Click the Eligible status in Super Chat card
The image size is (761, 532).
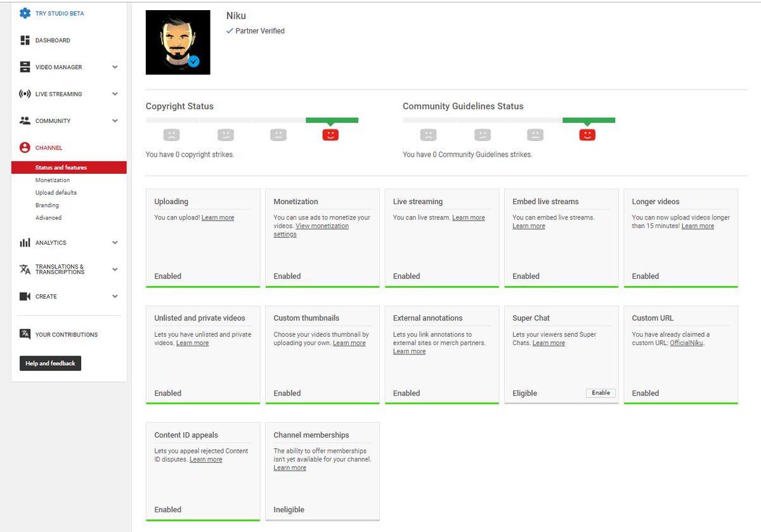(x=524, y=393)
